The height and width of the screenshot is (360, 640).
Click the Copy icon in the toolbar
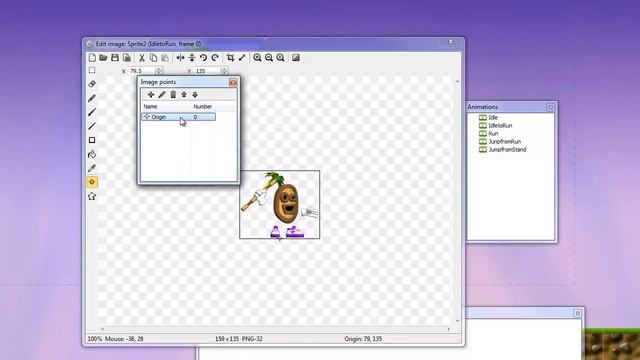pos(153,58)
